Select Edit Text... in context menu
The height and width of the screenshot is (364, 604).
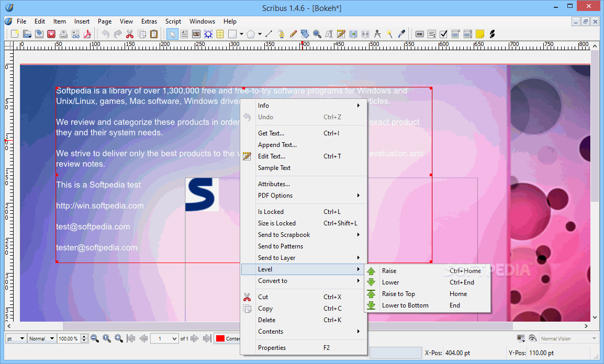tap(304, 156)
